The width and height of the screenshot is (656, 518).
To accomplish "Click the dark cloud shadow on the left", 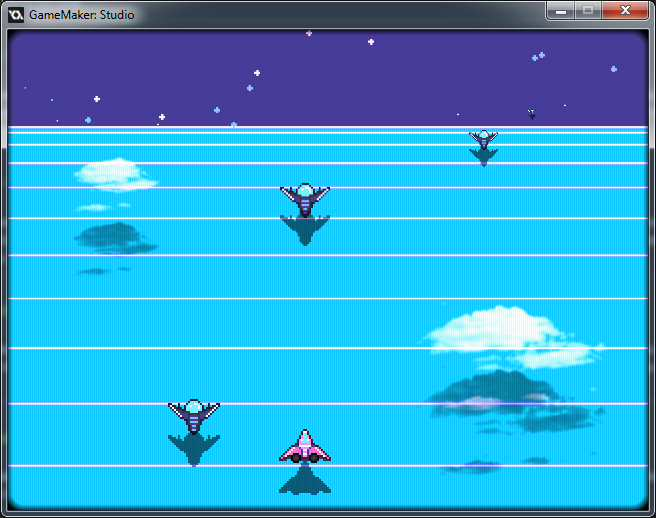I will click(113, 238).
